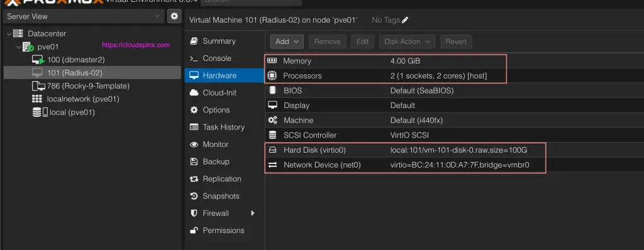Open the Permissions tab
This screenshot has height=250, width=644.
tap(225, 231)
